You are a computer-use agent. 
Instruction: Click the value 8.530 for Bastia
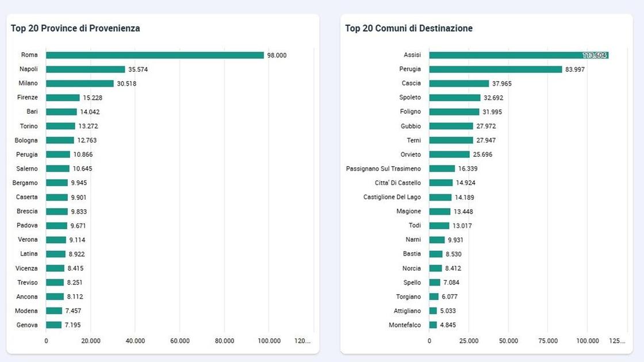point(454,254)
